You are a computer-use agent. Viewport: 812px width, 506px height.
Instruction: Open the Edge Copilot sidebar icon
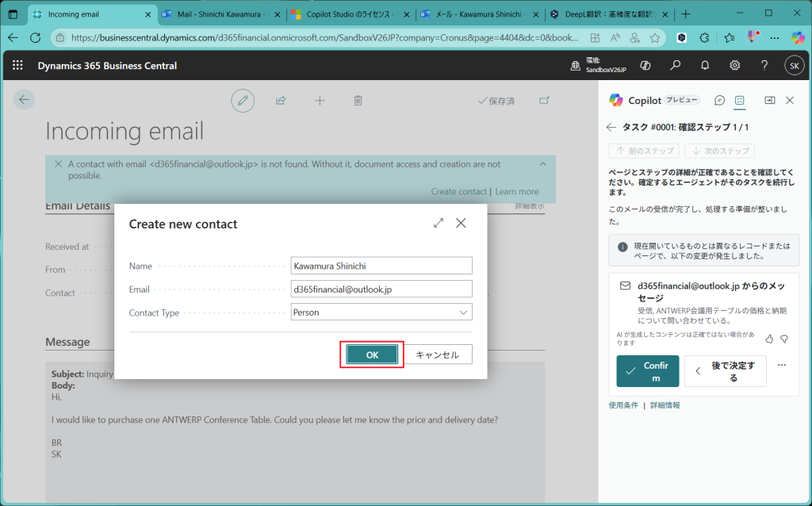coord(798,37)
